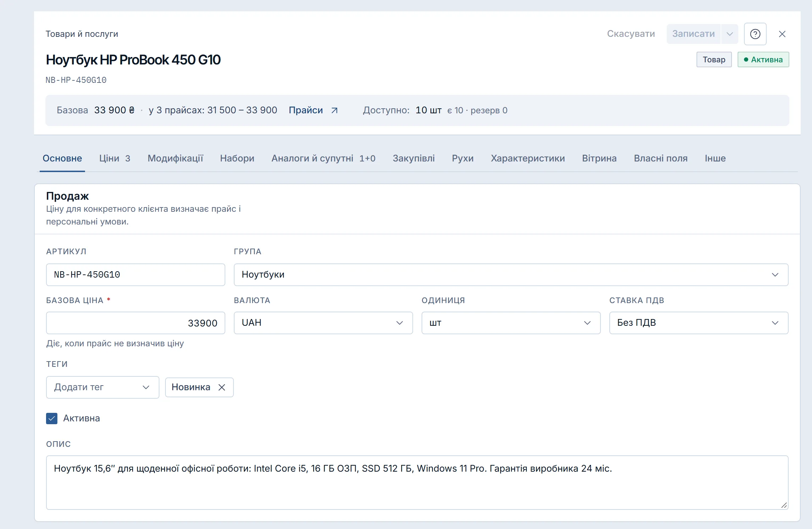Switch to the Основне tab
This screenshot has width=812, height=529.
[62, 158]
